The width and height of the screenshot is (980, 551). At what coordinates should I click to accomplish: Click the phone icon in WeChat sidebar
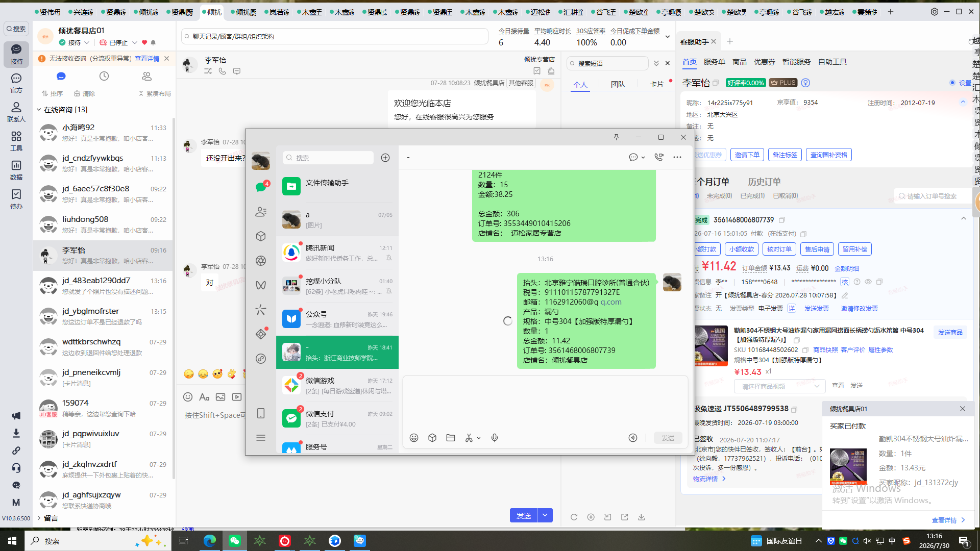(261, 413)
